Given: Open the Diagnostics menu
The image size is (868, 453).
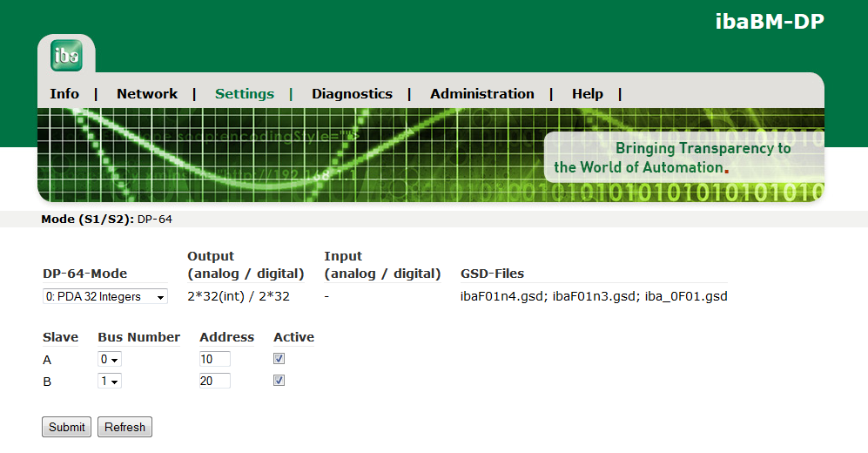Looking at the screenshot, I should (x=352, y=93).
